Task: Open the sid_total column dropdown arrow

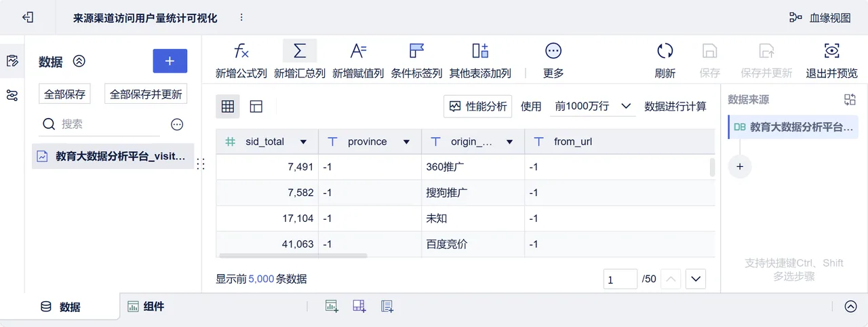Action: point(303,142)
